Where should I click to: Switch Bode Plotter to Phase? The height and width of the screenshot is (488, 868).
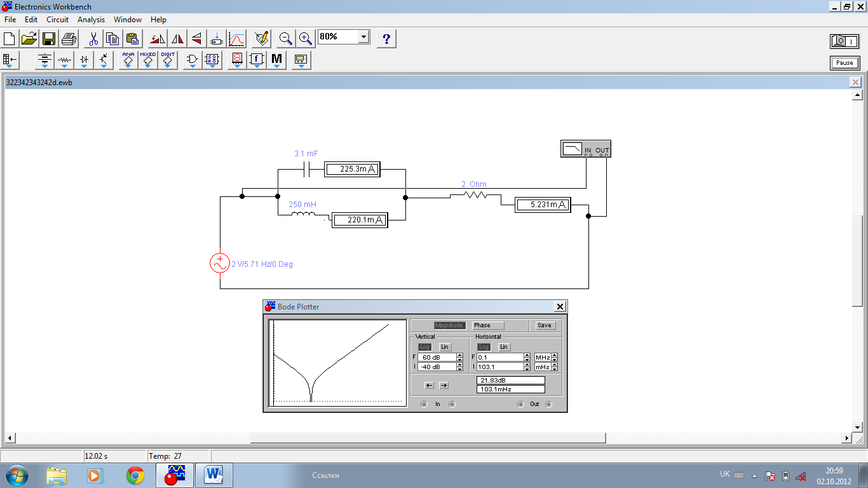488,325
